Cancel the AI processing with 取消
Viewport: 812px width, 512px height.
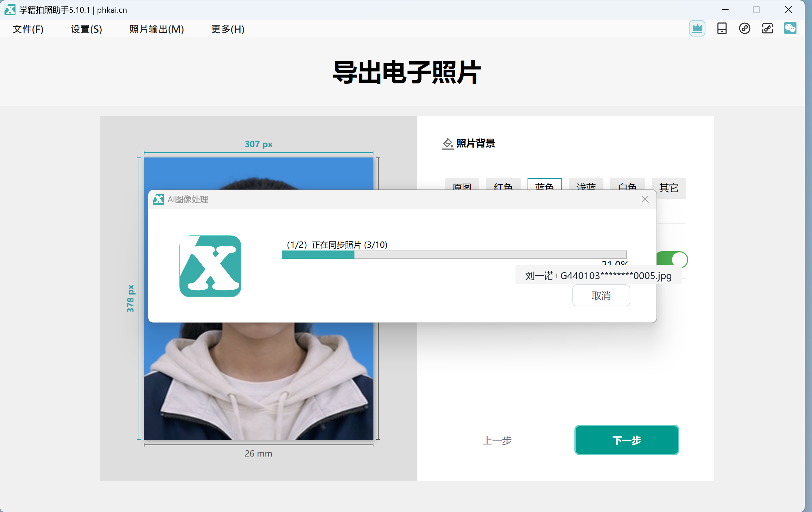[601, 296]
